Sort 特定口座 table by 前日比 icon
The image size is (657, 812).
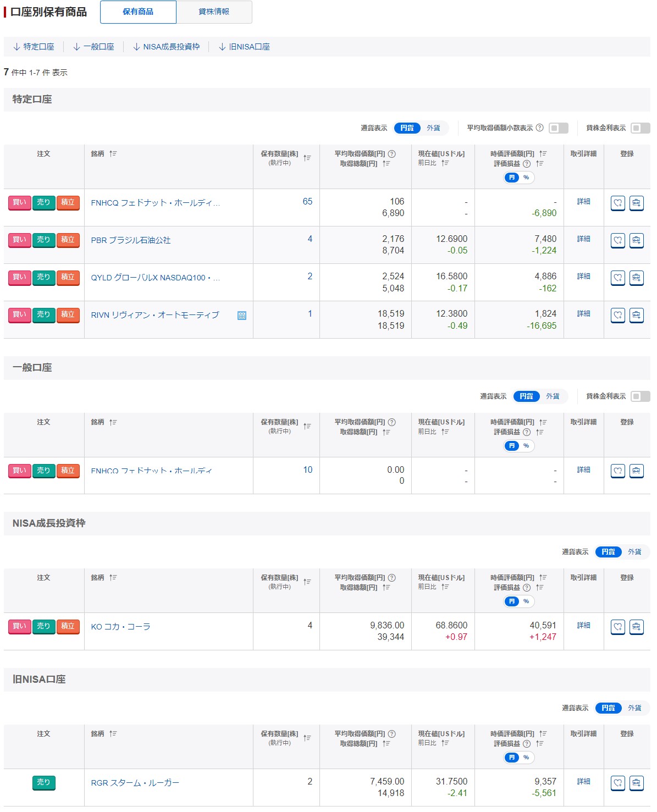pos(445,163)
